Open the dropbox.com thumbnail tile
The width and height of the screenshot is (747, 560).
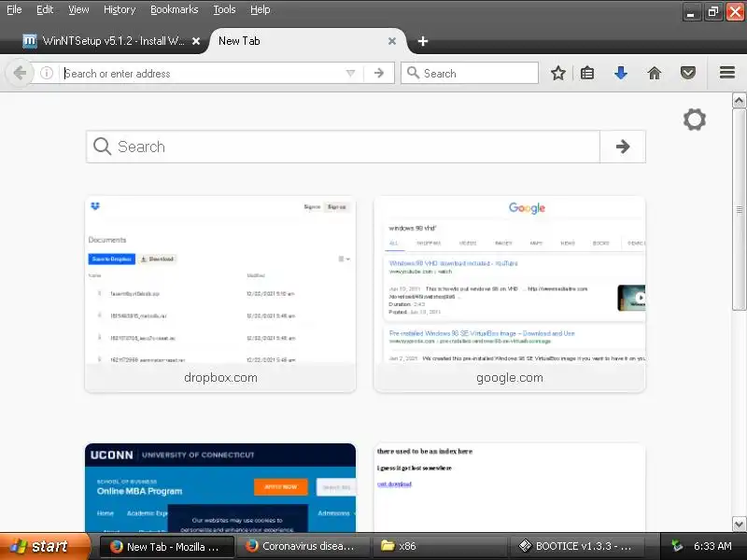pyautogui.click(x=220, y=294)
